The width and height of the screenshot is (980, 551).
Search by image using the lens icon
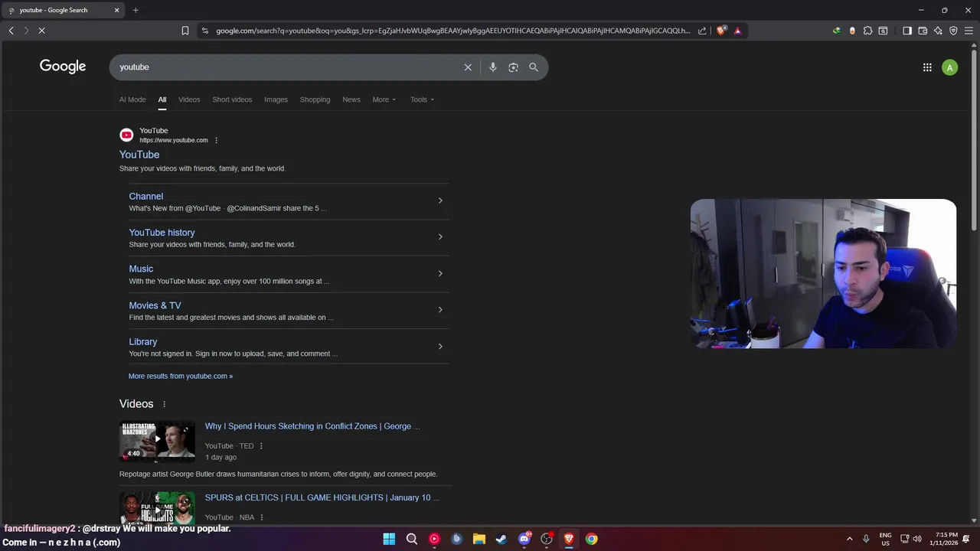[513, 67]
